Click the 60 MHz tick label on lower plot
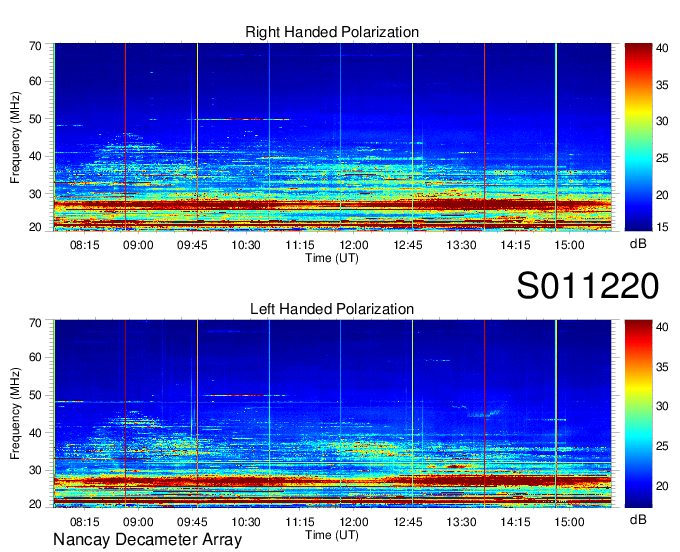 pyautogui.click(x=35, y=358)
